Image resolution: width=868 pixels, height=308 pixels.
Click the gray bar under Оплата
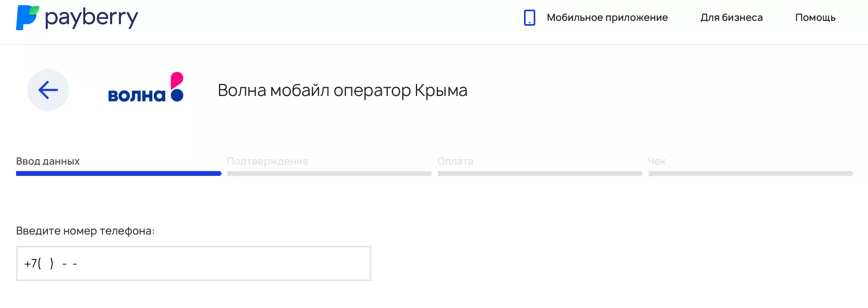tap(540, 173)
